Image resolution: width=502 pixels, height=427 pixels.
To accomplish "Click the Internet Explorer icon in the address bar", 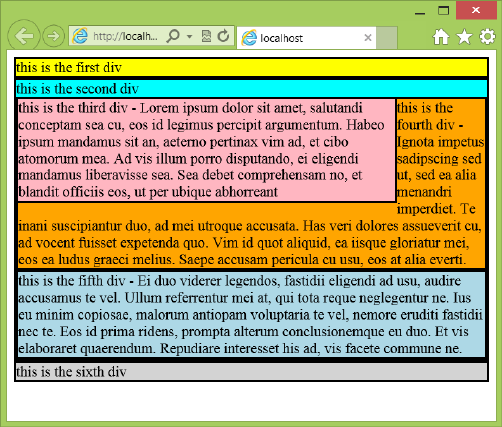I will pyautogui.click(x=80, y=36).
